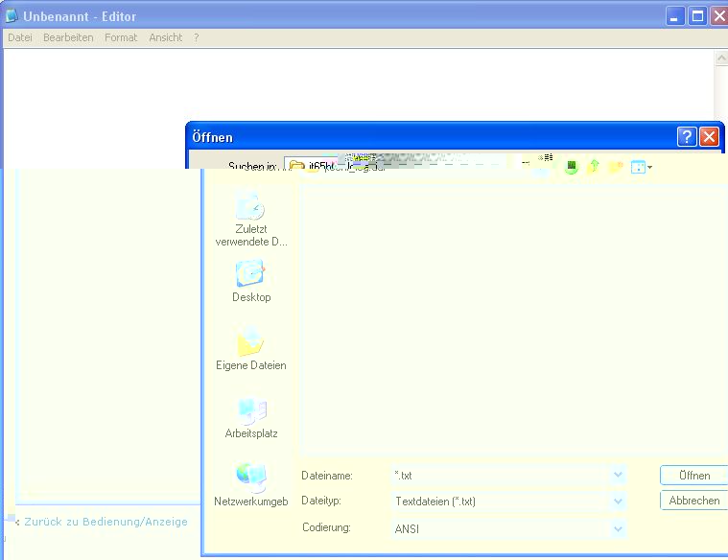Expand the Dateiname dropdown arrow
Image resolution: width=728 pixels, height=560 pixels.
618,475
